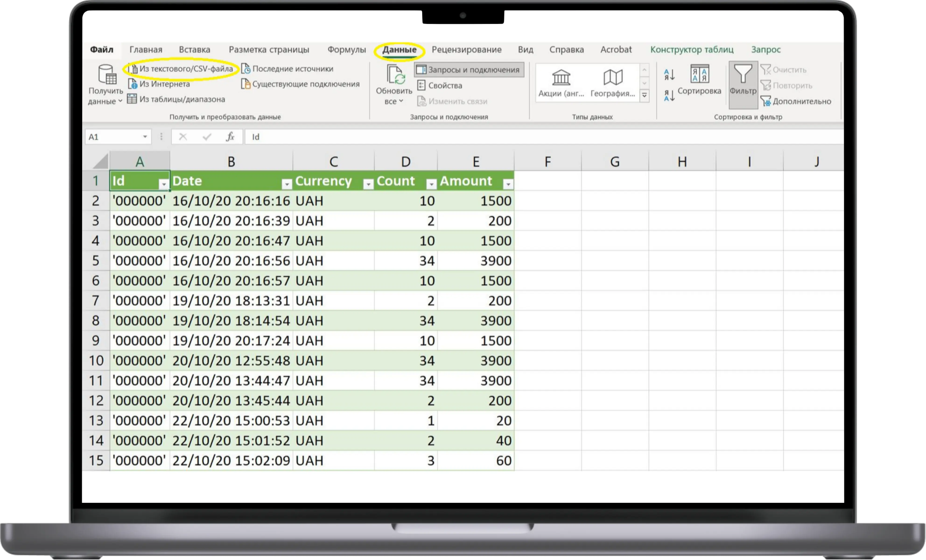The width and height of the screenshot is (926, 560).
Task: Click the From Web (Из Интернета) icon
Action: click(x=132, y=84)
